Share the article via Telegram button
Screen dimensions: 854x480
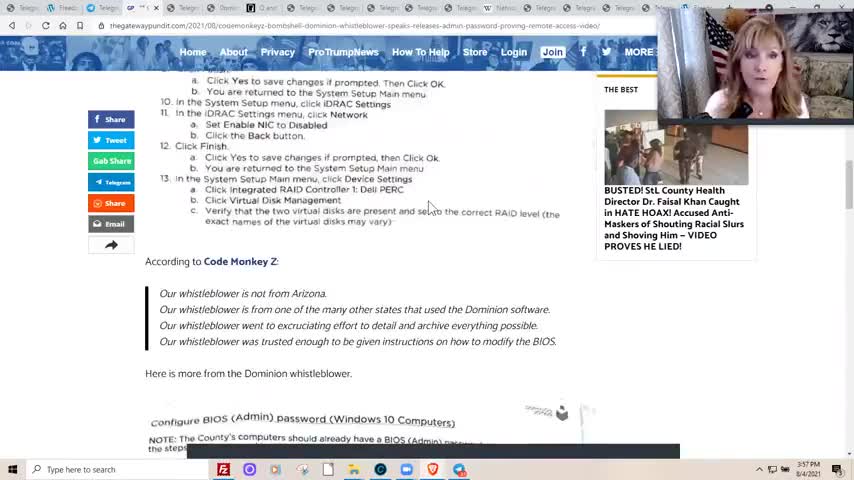111,182
